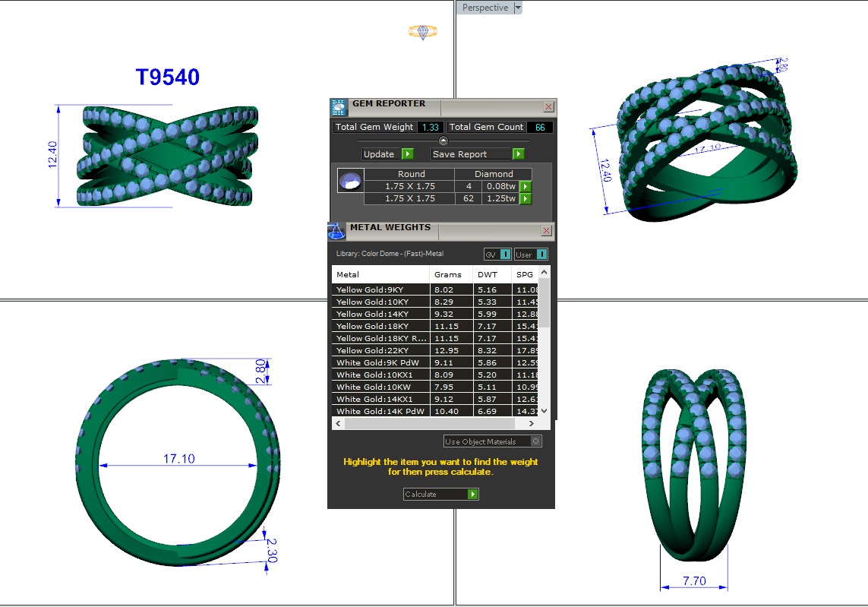Click the Grams column header
This screenshot has width=868, height=607.
pyautogui.click(x=451, y=275)
